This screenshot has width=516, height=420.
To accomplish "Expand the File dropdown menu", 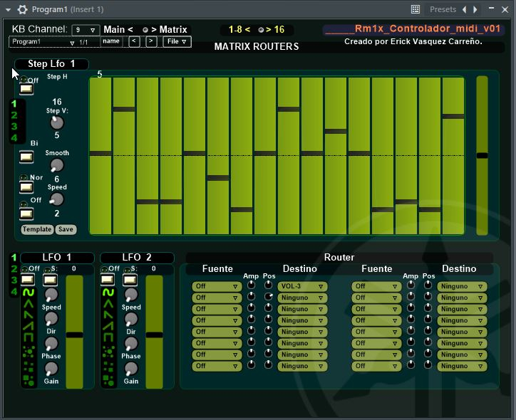I will click(176, 42).
